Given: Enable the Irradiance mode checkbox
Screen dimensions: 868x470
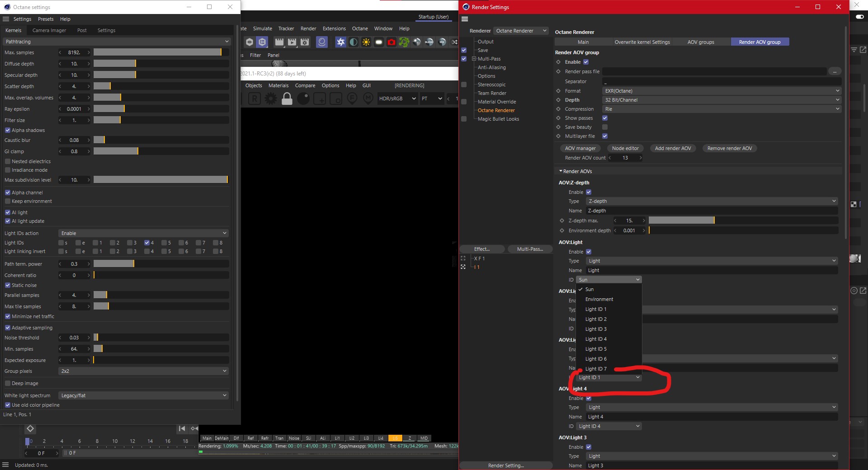Looking at the screenshot, I should click(8, 170).
